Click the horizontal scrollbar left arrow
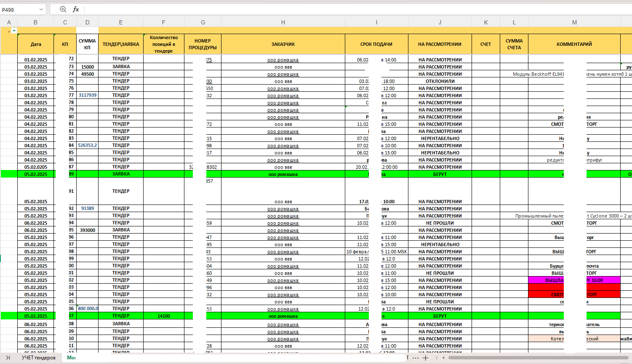The image size is (632, 364). 443,358
